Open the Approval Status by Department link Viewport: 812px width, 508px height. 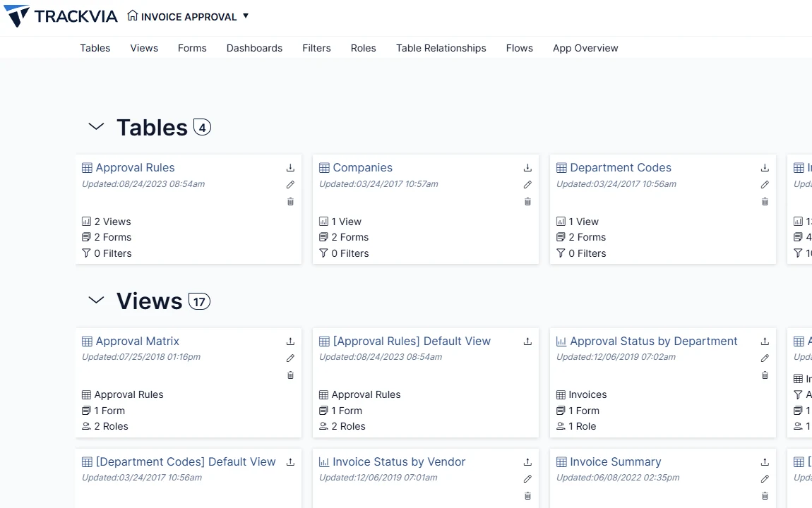pos(654,341)
